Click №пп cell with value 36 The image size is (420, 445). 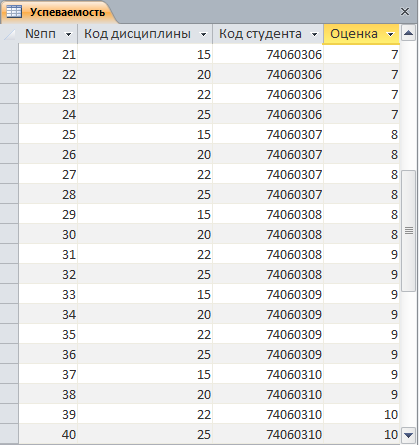48,354
